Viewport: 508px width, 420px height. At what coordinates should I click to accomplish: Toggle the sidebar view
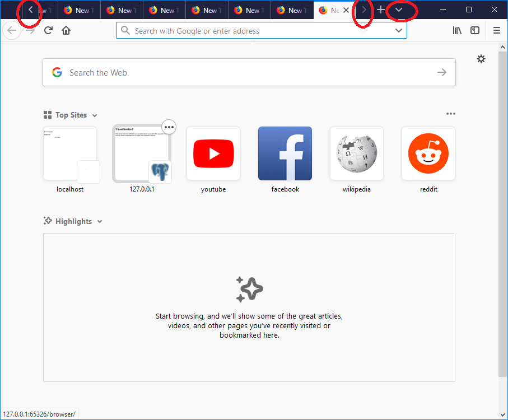[x=475, y=30]
